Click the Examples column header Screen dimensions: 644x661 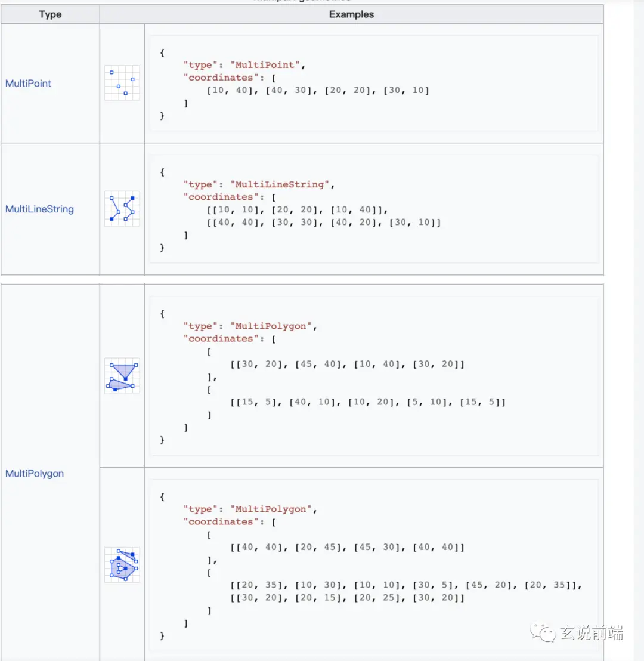click(351, 14)
